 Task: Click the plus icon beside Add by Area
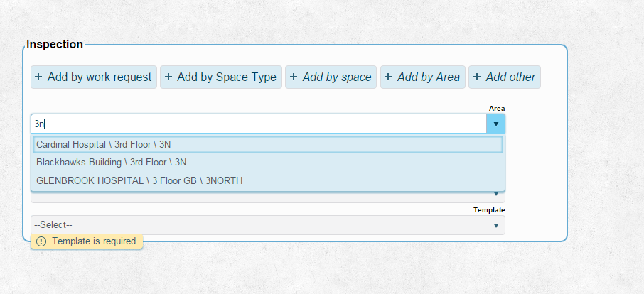coord(388,77)
